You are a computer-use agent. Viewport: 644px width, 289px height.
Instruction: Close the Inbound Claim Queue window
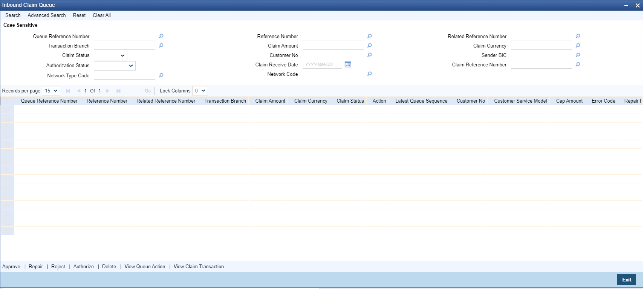pos(638,5)
